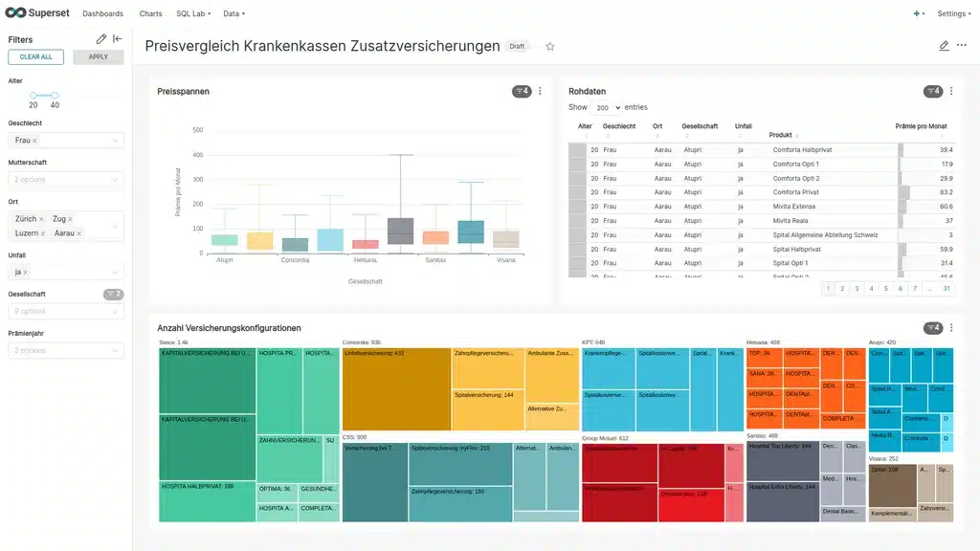980x551 pixels.
Task: Sort table by Prämie pro Monat column
Action: pyautogui.click(x=921, y=127)
